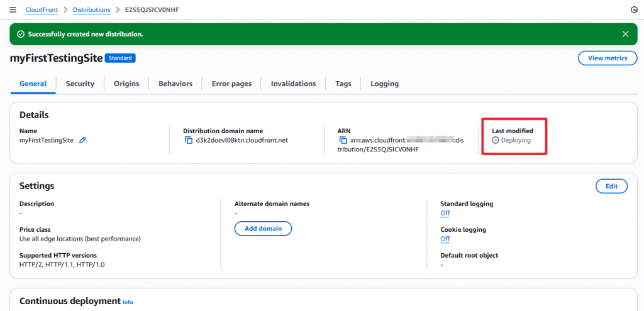Click the price class value text

point(80,239)
